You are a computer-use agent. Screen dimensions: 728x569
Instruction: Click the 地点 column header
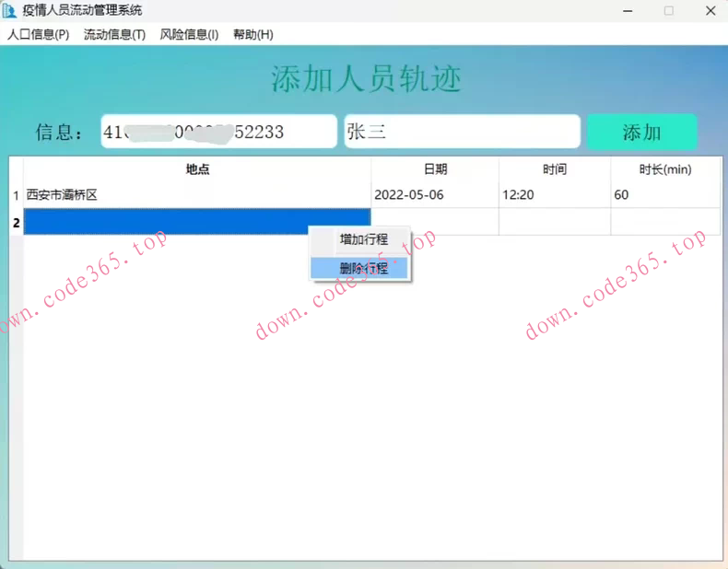(x=197, y=169)
